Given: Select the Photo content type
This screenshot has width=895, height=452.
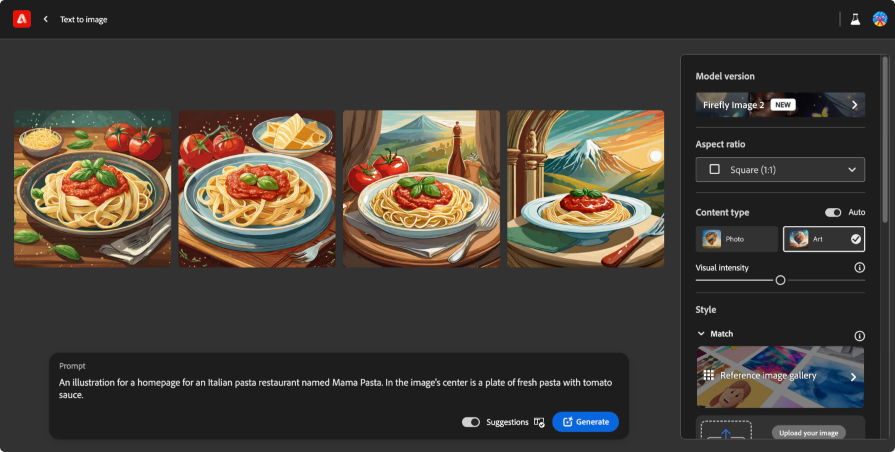Looking at the screenshot, I should tap(736, 239).
